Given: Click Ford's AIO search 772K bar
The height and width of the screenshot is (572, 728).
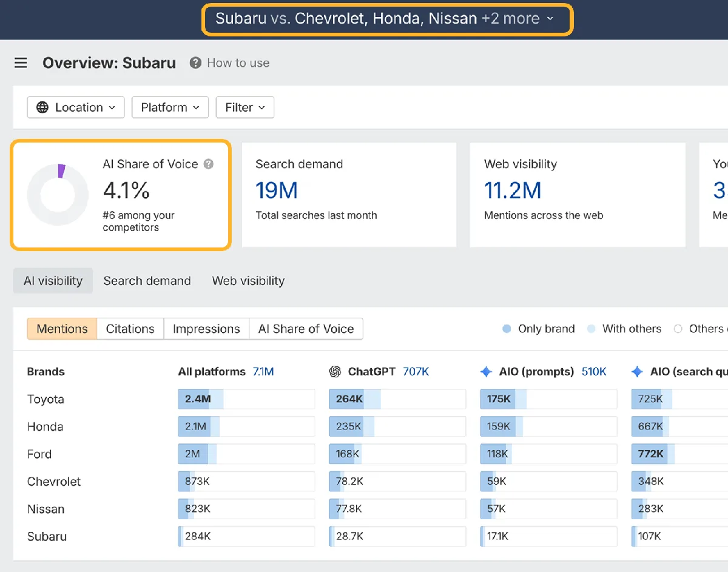Looking at the screenshot, I should 679,454.
